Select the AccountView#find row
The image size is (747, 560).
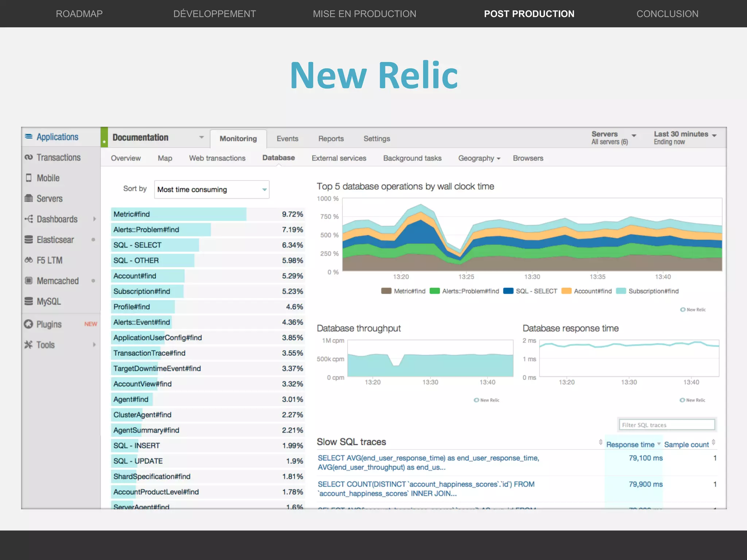[208, 384]
